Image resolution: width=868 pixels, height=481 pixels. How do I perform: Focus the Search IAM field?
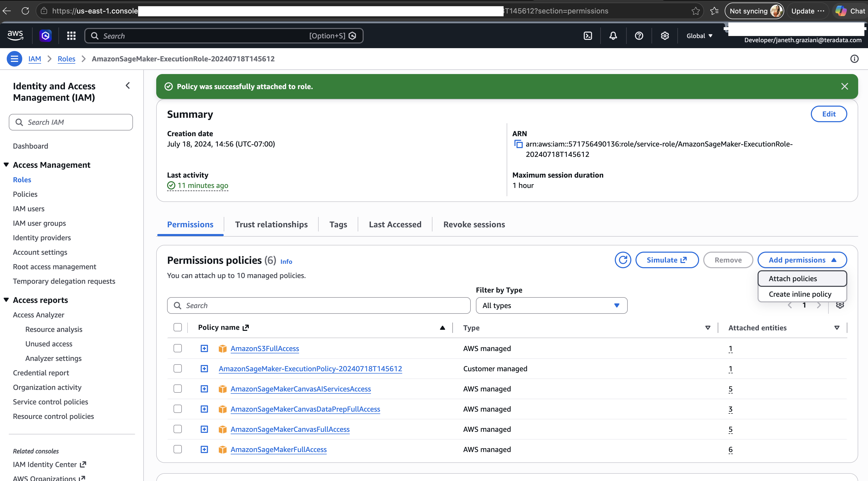tap(71, 122)
